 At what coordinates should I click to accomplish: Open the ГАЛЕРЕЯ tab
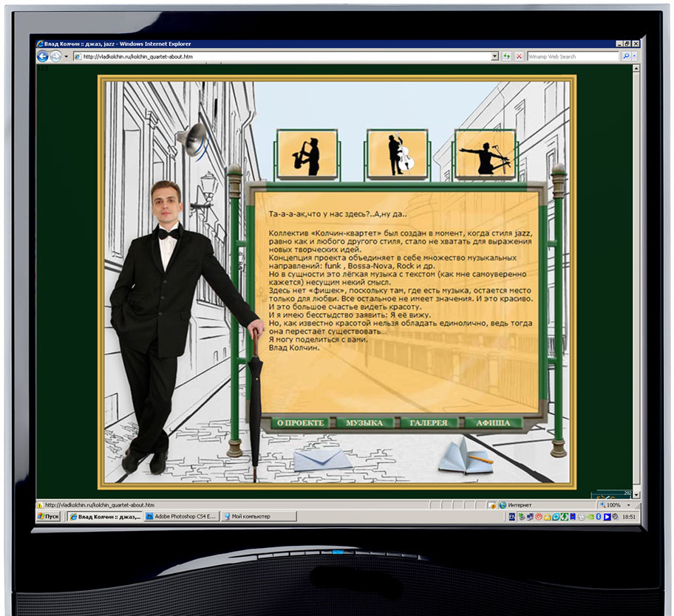point(429,422)
